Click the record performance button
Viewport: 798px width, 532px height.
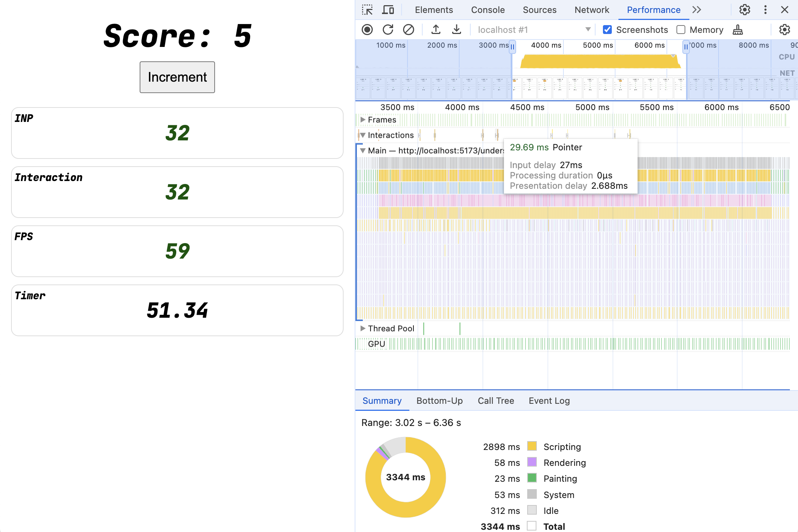367,30
